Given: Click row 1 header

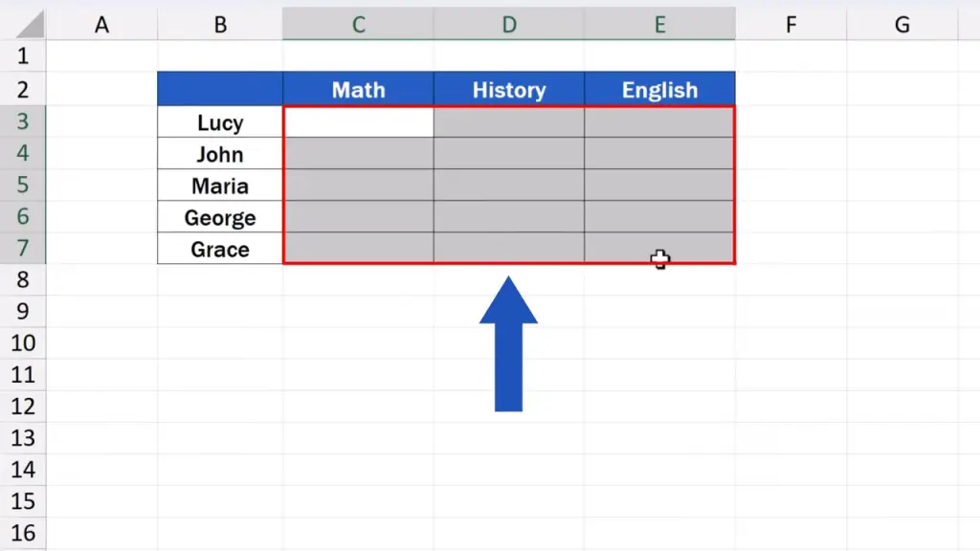Looking at the screenshot, I should (23, 56).
